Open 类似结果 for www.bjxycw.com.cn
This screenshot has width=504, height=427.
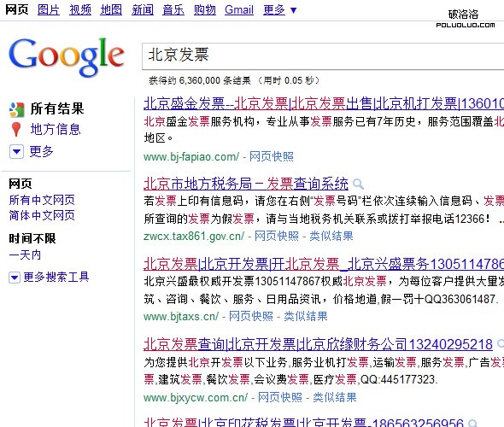tap(335, 397)
